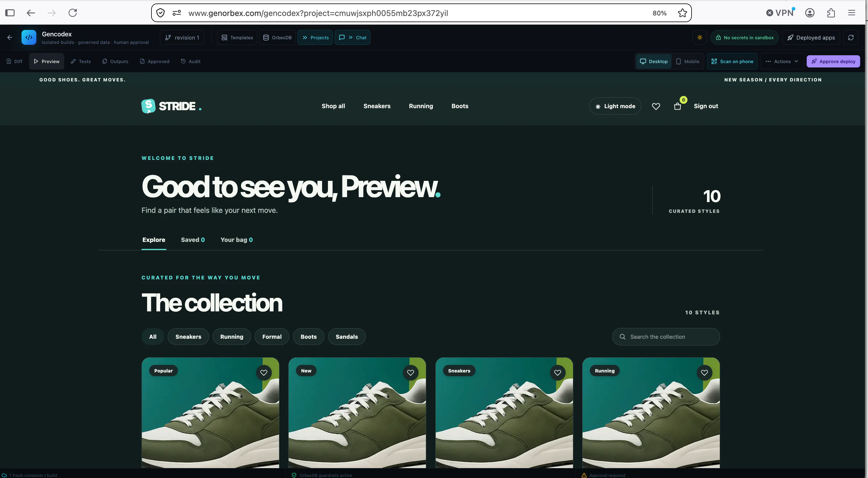This screenshot has width=868, height=478.
Task: Open the site permissions icon in the address bar
Action: (176, 13)
